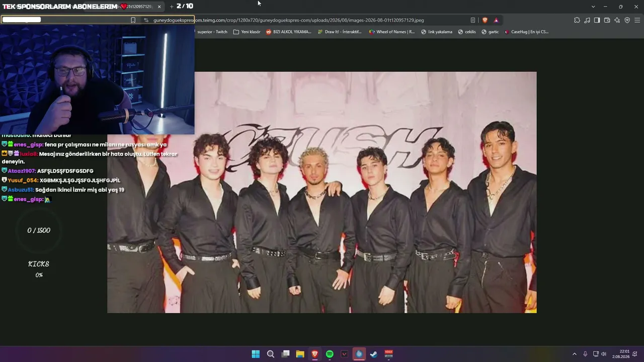
Task: Open Leo AI sparkle icon
Action: (617, 20)
